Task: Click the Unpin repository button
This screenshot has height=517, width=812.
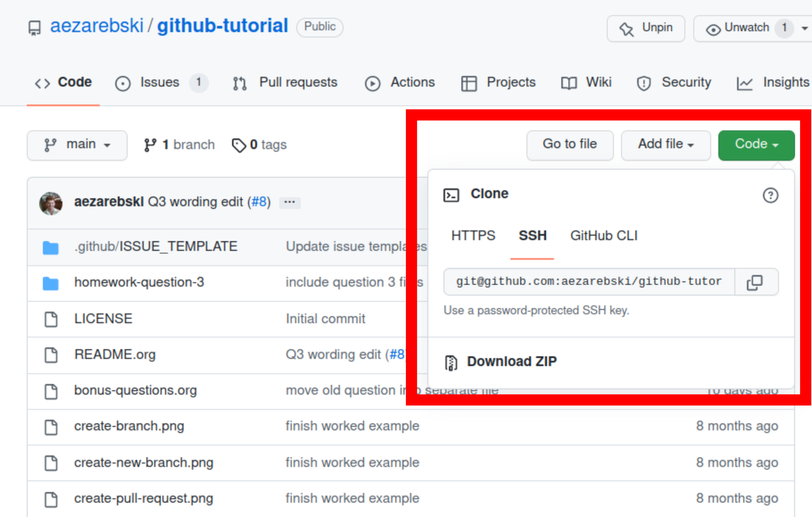Action: [x=645, y=28]
